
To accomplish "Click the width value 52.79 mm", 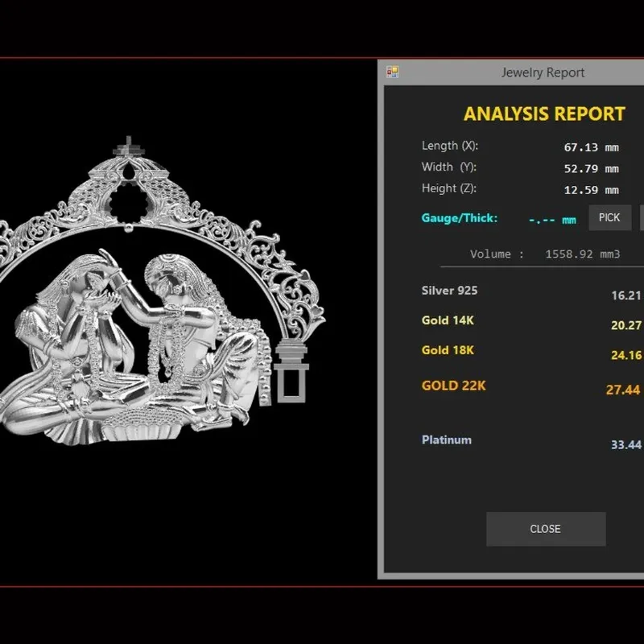I will pyautogui.click(x=591, y=169).
